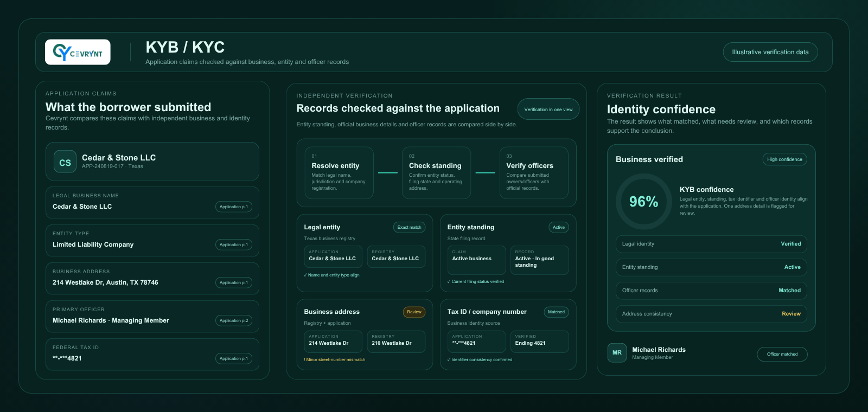Open Application p.1 link for Entity Type
The width and height of the screenshot is (868, 412).
tap(234, 244)
